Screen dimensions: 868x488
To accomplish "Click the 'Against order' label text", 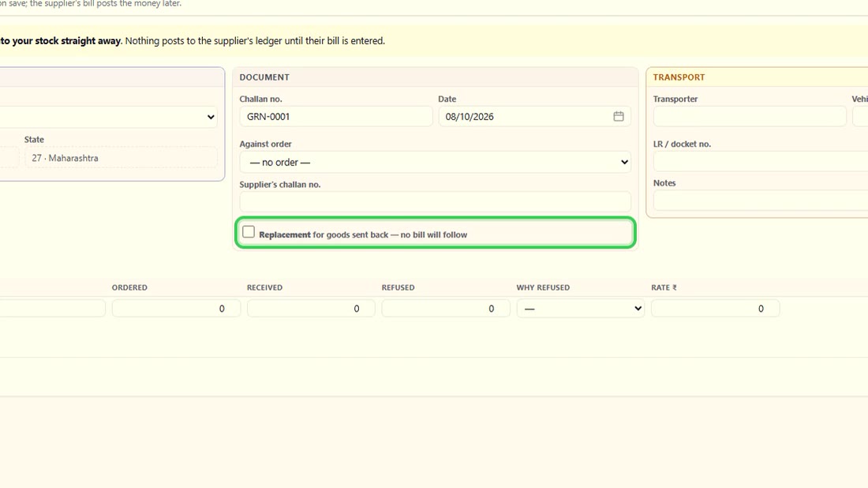I will [x=266, y=144].
